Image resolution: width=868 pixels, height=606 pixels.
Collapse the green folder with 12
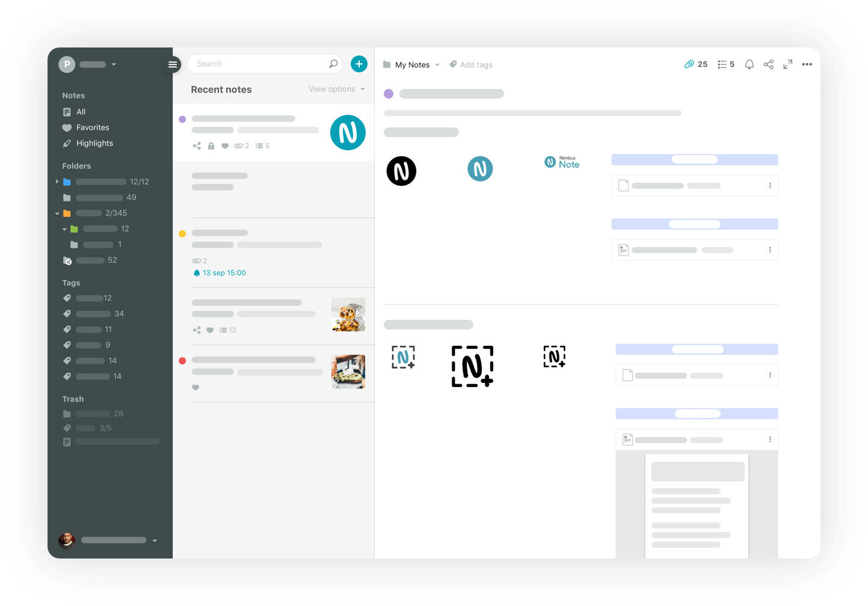[64, 229]
